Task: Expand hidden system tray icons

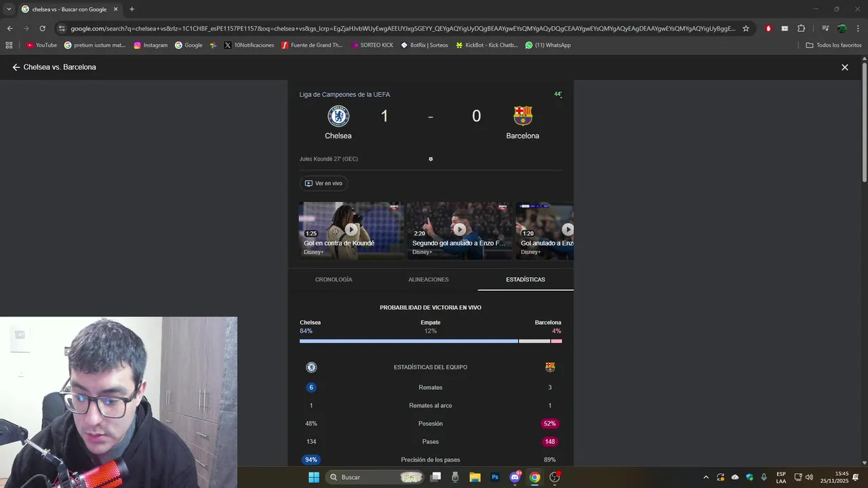Action: (705, 477)
